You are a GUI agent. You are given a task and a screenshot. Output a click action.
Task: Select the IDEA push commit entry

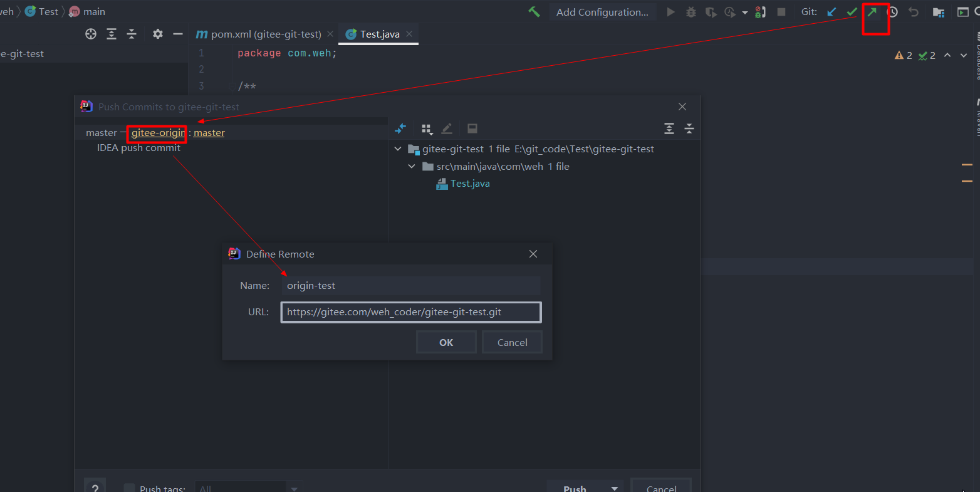(x=138, y=148)
